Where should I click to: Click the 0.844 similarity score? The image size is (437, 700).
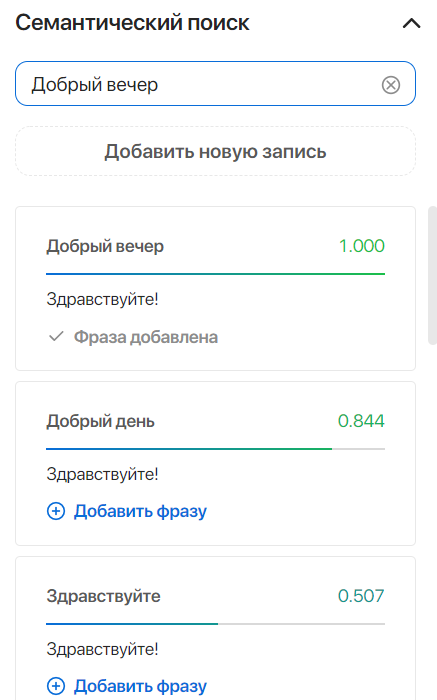pyautogui.click(x=361, y=421)
